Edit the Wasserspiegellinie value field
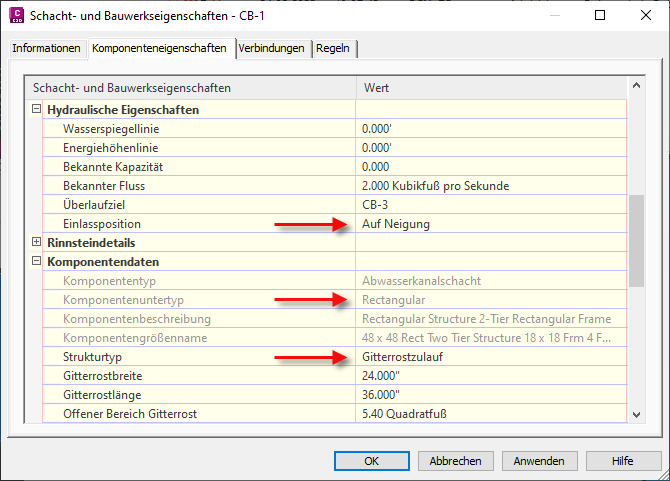This screenshot has width=670, height=481. tap(490, 129)
